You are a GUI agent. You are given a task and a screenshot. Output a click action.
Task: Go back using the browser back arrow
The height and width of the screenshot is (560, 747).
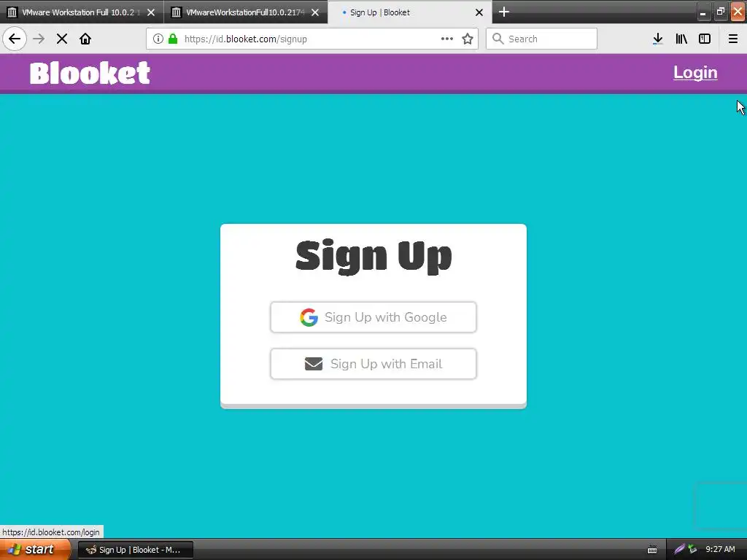(15, 39)
